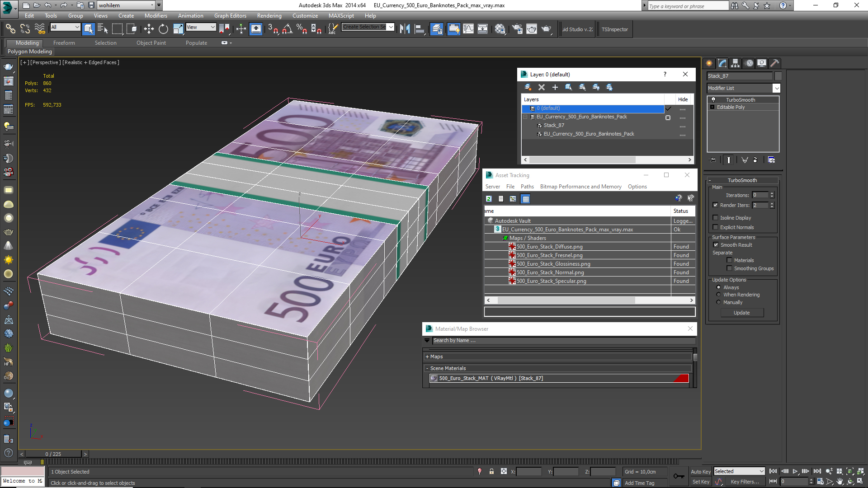Open the Selected key filter dropdown

(x=739, y=471)
